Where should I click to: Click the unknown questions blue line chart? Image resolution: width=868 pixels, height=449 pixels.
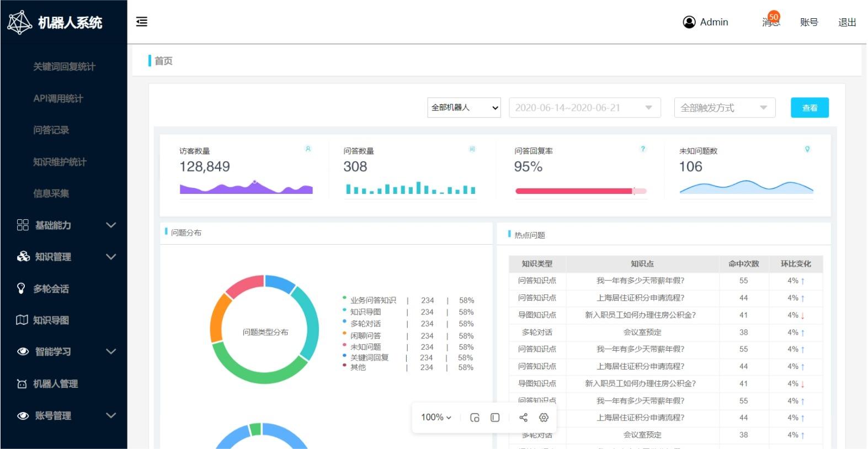(x=746, y=187)
